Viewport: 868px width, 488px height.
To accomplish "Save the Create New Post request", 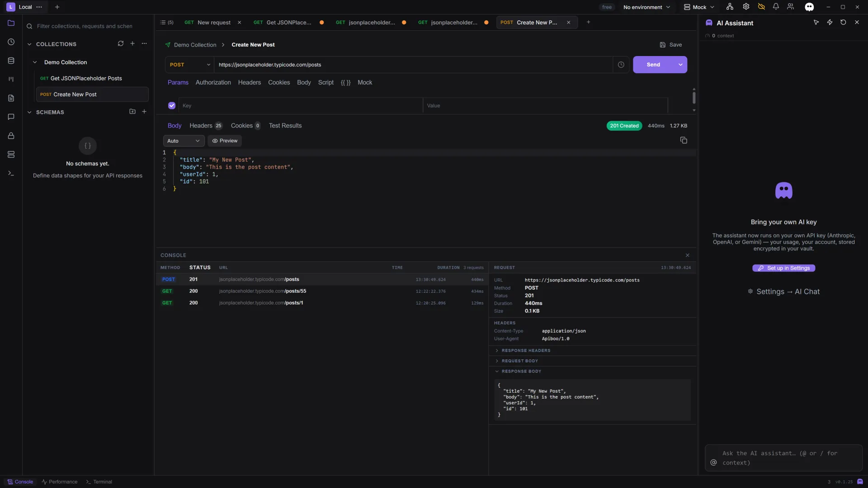I will (671, 45).
